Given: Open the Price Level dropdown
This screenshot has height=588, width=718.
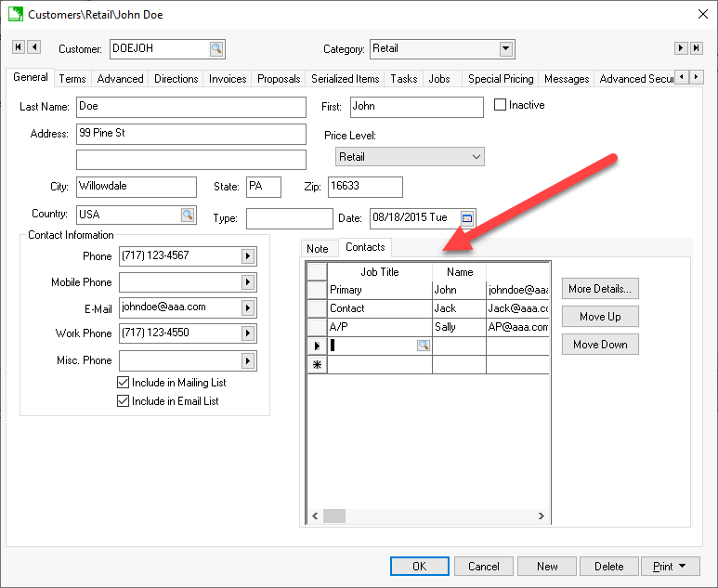Looking at the screenshot, I should [x=476, y=157].
